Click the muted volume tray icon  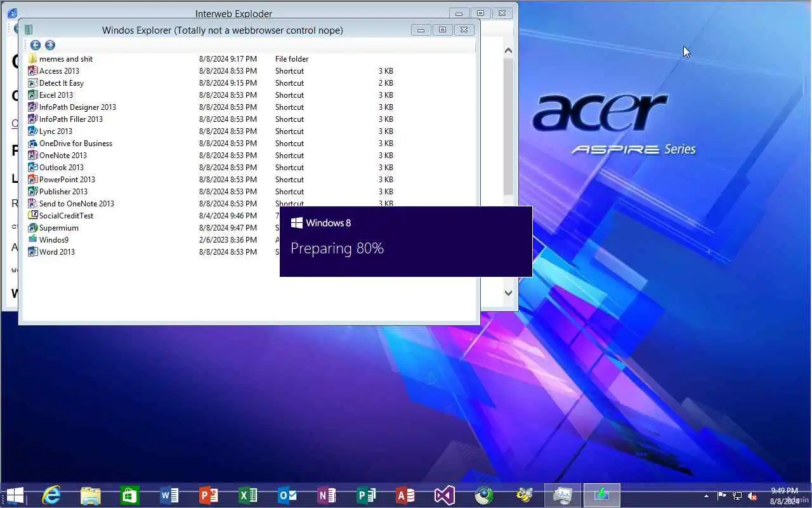pos(752,496)
